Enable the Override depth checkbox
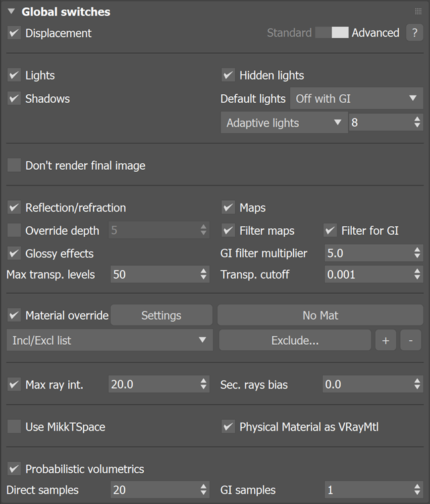This screenshot has width=430, height=504. (14, 231)
